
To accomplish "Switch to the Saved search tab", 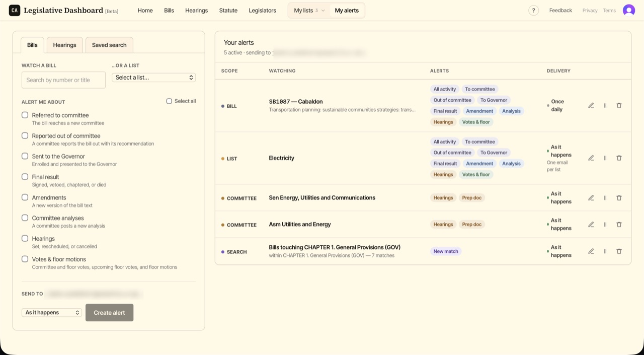I will coord(109,45).
